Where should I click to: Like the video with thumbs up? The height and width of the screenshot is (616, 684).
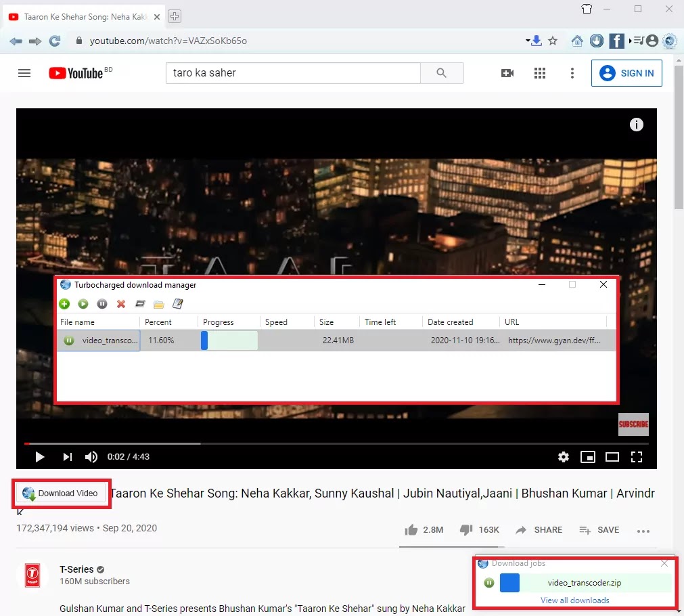click(x=411, y=530)
